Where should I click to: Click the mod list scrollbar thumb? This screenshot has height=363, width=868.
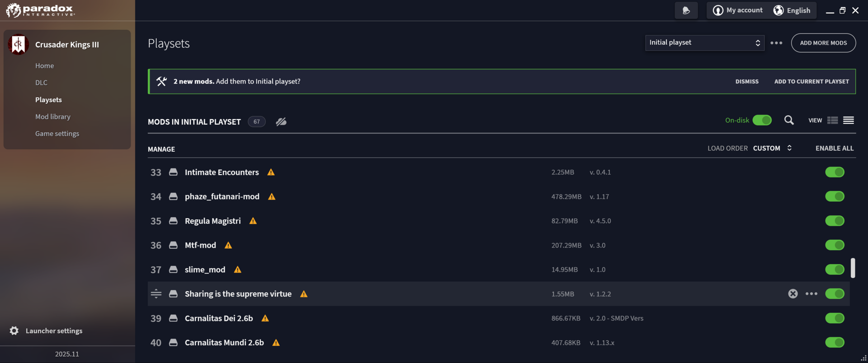[853, 268]
